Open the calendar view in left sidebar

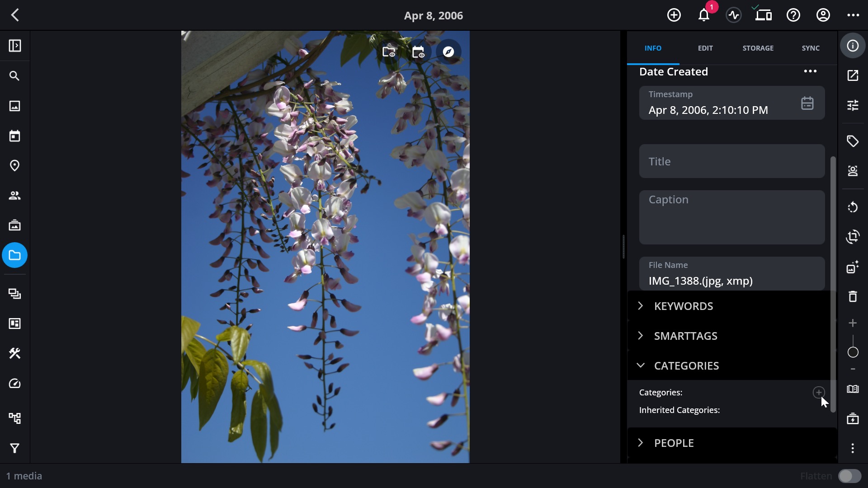pyautogui.click(x=15, y=136)
